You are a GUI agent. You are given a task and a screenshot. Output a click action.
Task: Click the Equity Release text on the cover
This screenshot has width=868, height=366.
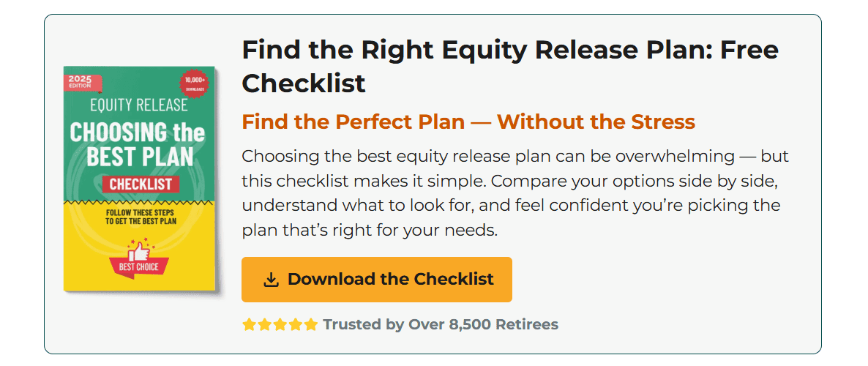pos(138,105)
